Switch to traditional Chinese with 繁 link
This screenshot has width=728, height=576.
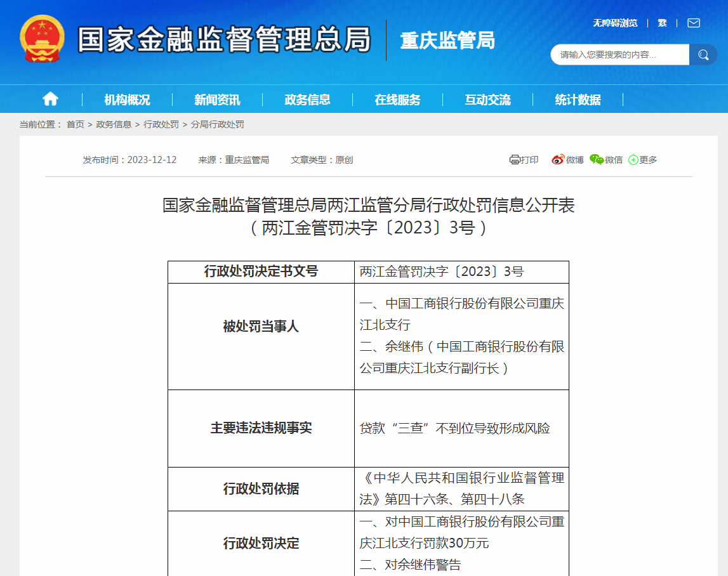tap(662, 23)
